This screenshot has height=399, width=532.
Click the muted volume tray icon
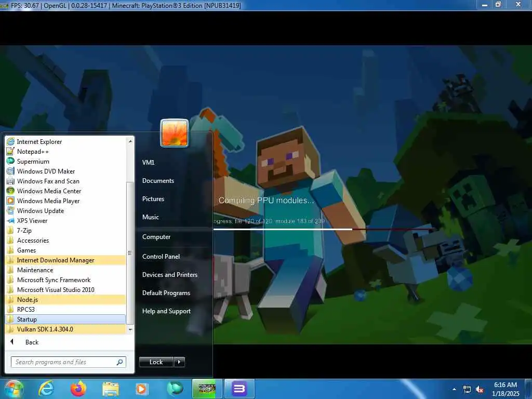[x=480, y=390]
